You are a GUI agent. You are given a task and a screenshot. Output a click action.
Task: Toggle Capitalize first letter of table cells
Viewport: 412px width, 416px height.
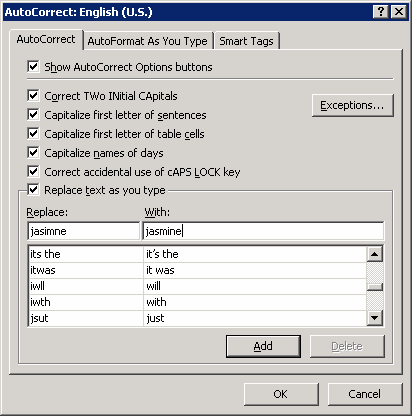click(x=33, y=134)
